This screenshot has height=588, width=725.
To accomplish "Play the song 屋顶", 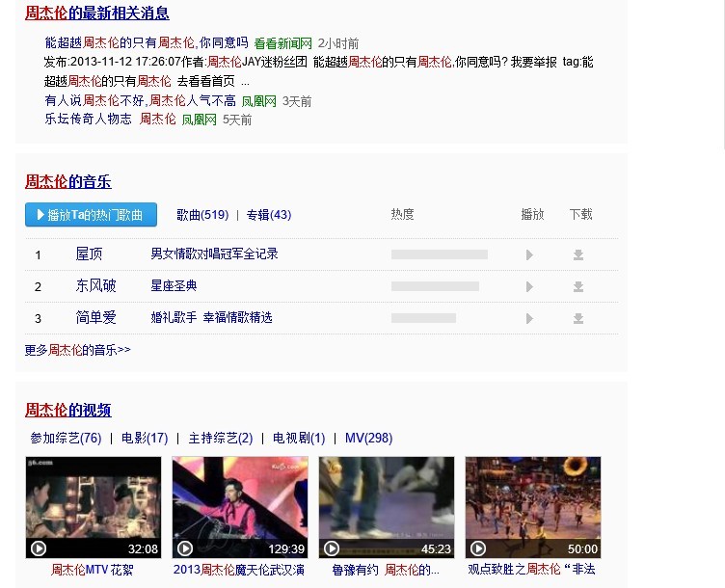I will 529,254.
